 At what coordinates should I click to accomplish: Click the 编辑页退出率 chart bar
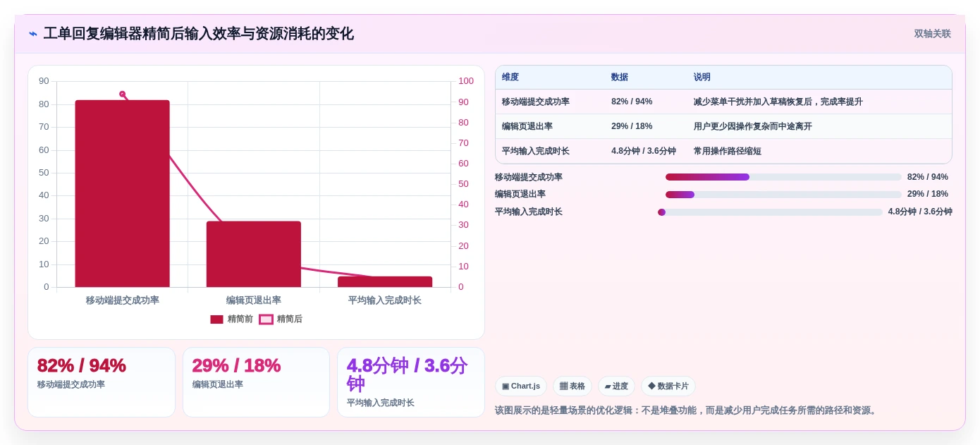(254, 254)
